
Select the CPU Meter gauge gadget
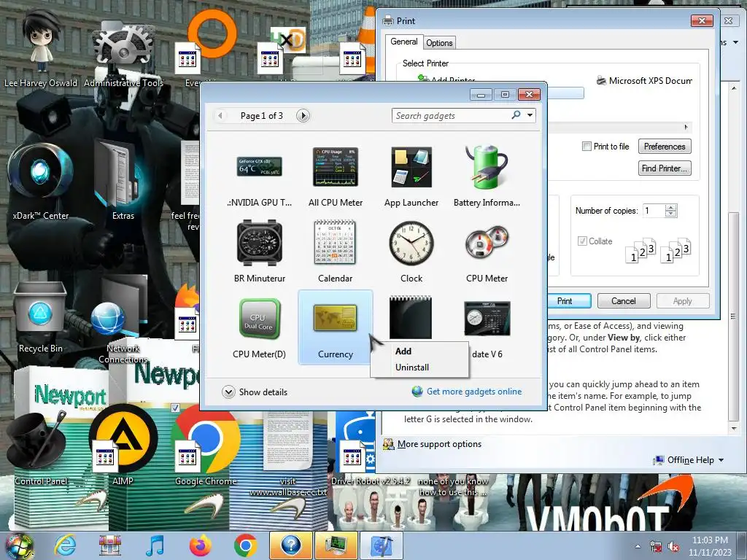click(487, 252)
